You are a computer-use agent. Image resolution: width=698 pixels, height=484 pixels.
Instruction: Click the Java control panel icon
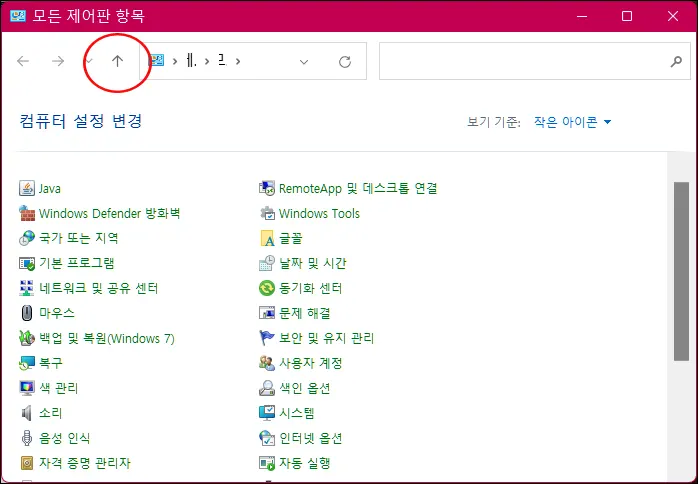point(27,188)
